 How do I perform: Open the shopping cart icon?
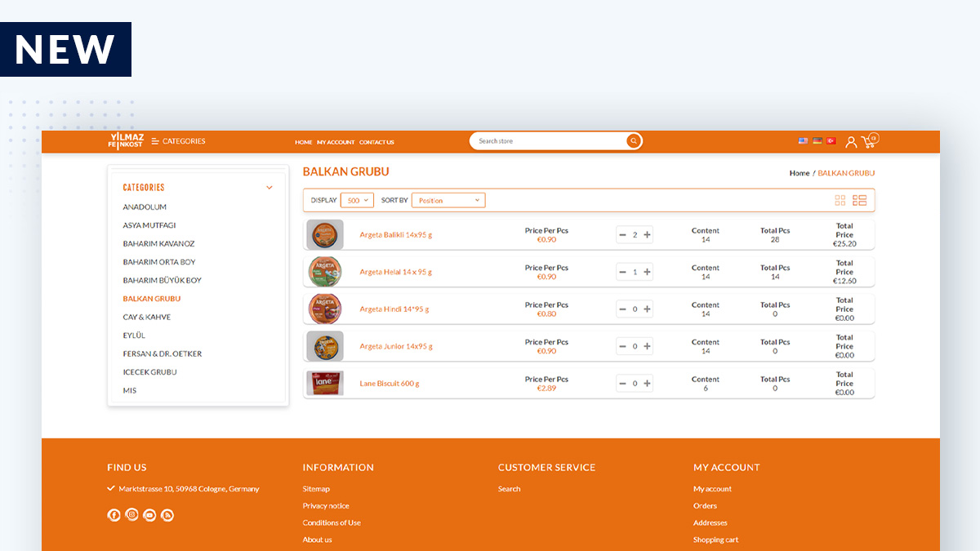tap(869, 140)
